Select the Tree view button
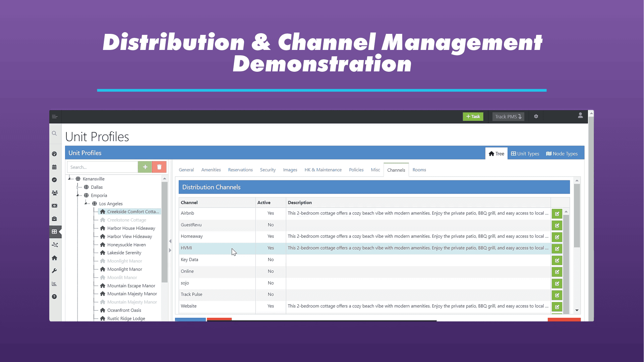Viewport: 644px width, 362px height. [496, 154]
